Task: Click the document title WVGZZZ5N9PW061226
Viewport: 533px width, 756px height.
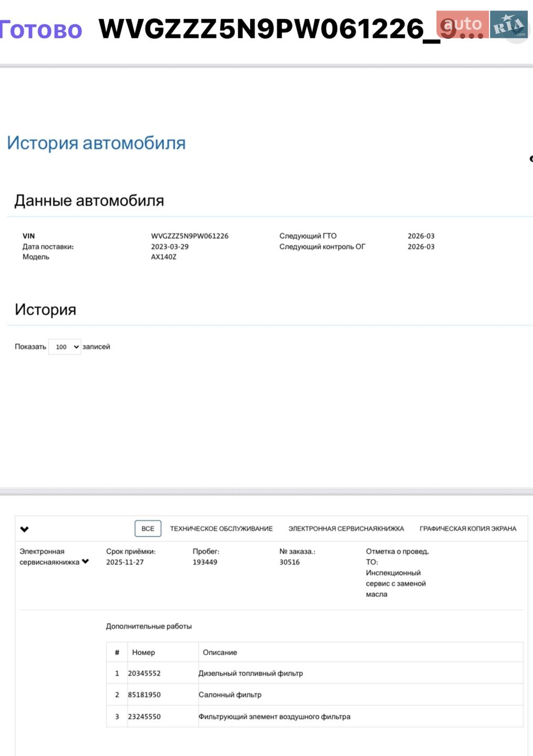Action: (291, 29)
